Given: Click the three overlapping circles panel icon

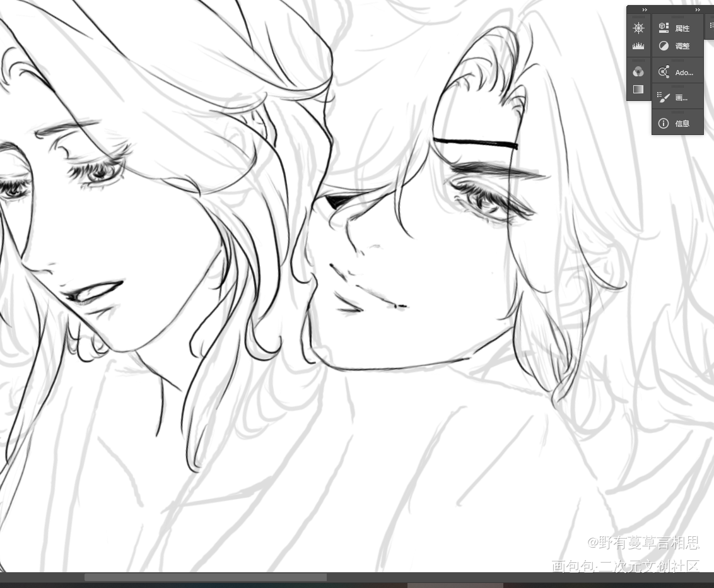Looking at the screenshot, I should pos(638,72).
